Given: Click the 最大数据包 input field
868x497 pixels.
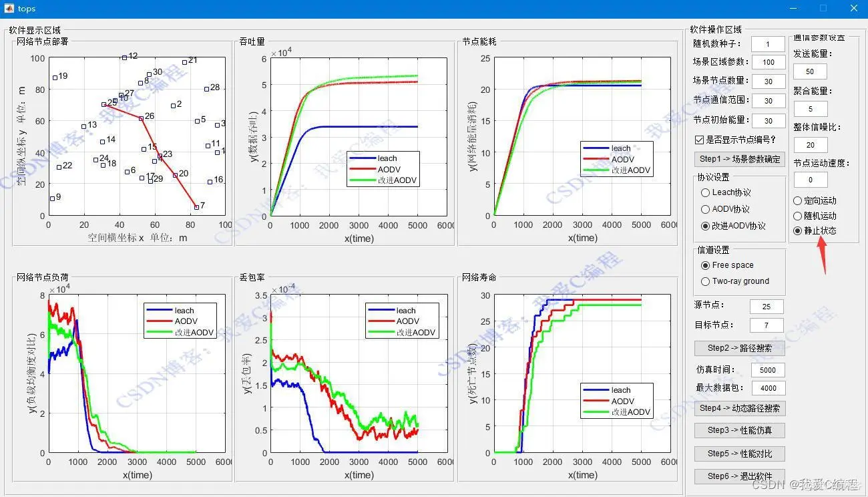Looking at the screenshot, I should point(768,388).
